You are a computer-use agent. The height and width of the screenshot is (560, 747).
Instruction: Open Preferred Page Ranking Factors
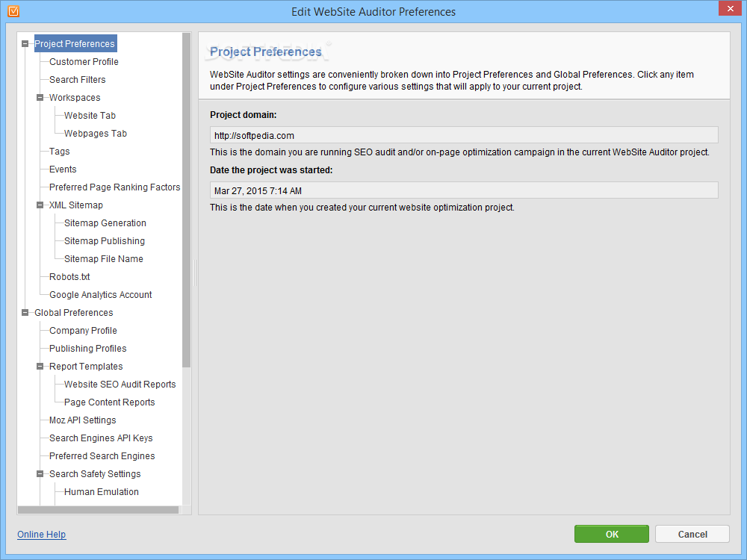coord(115,187)
